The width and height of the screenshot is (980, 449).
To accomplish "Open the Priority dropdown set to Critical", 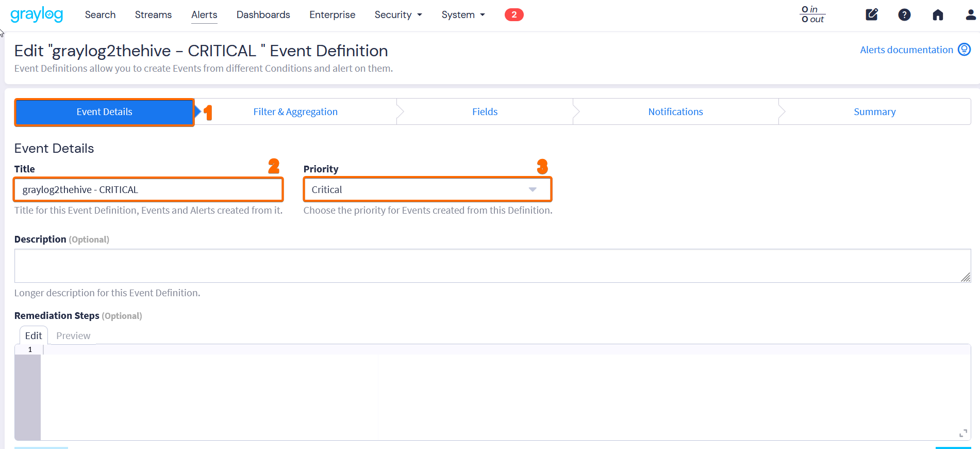I will pyautogui.click(x=427, y=189).
